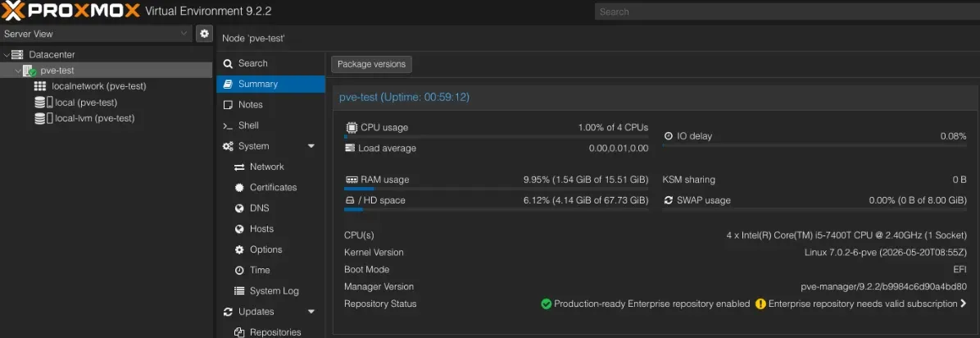The width and height of the screenshot is (980, 338).
Task: Click the yellow subscription warning icon
Action: (x=760, y=304)
